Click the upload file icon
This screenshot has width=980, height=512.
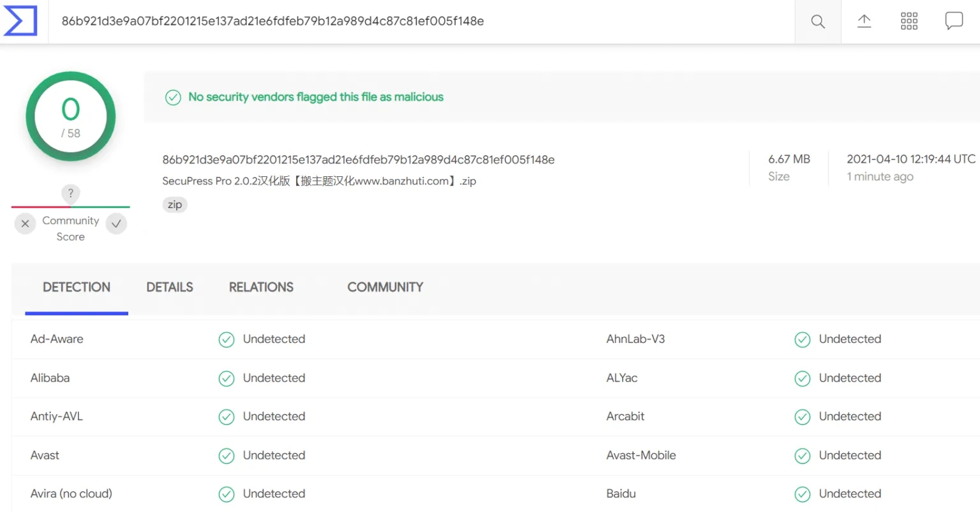tap(864, 21)
